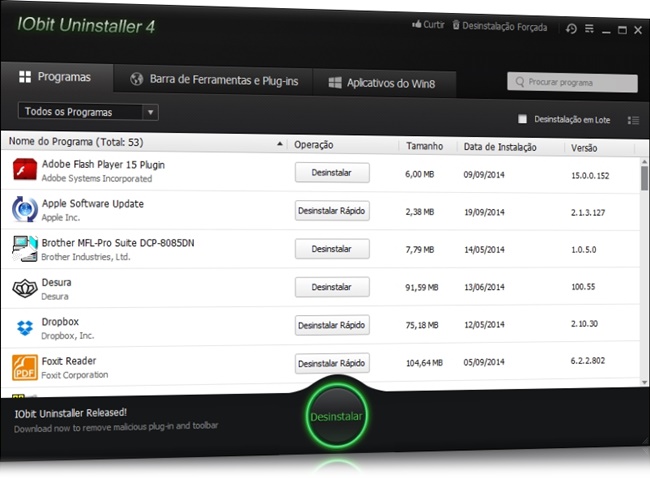650x478 pixels.
Task: Click Desinstalar for Adobe Flash Player
Action: click(332, 172)
